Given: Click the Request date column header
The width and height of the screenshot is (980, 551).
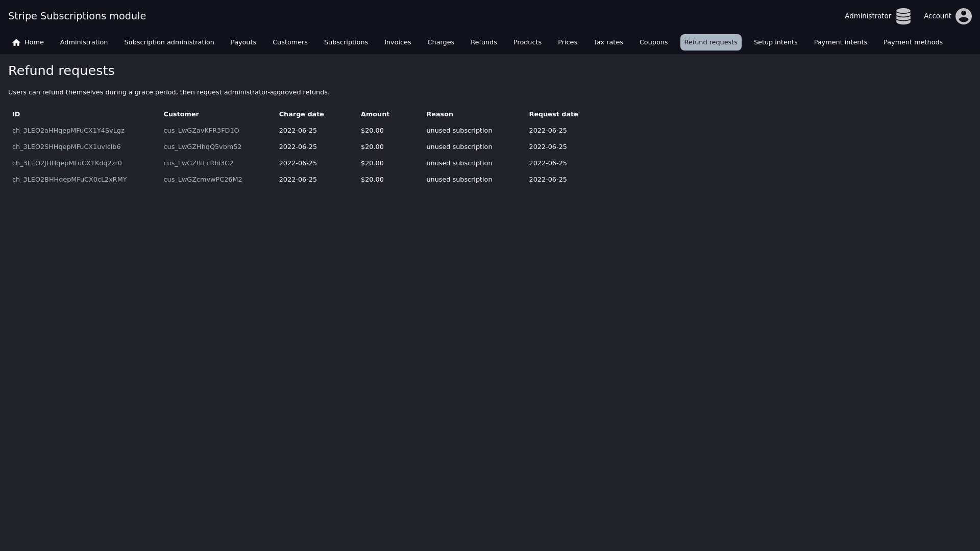Looking at the screenshot, I should 553,114.
